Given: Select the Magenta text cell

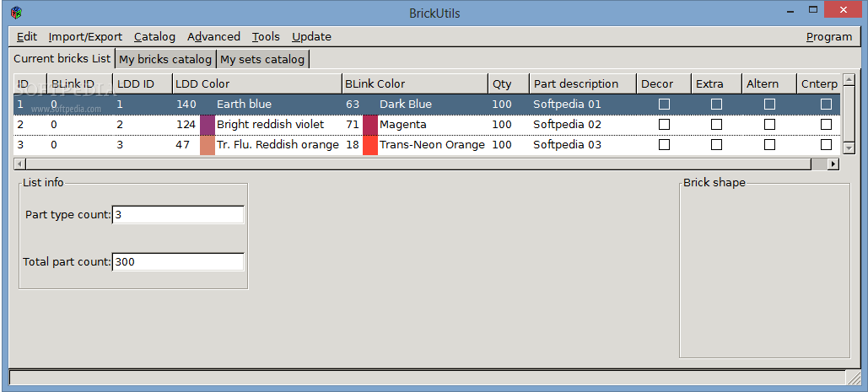Looking at the screenshot, I should pyautogui.click(x=403, y=125).
